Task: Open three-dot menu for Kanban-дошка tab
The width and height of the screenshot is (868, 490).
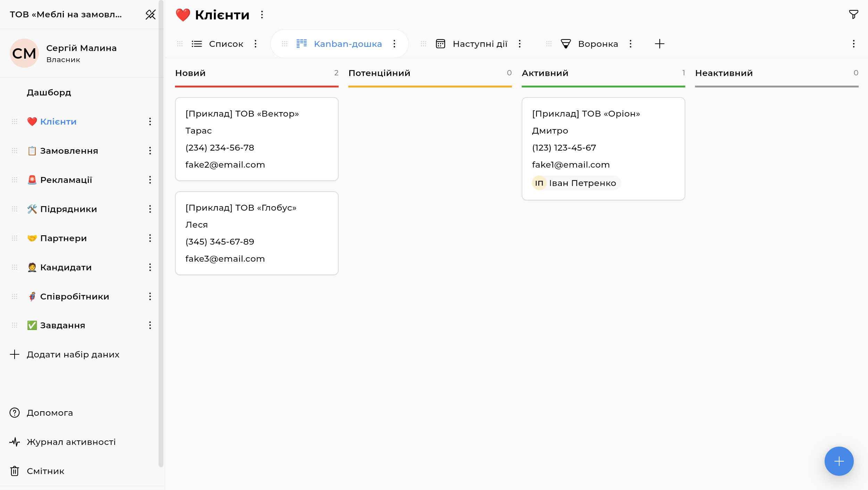Action: (x=394, y=44)
